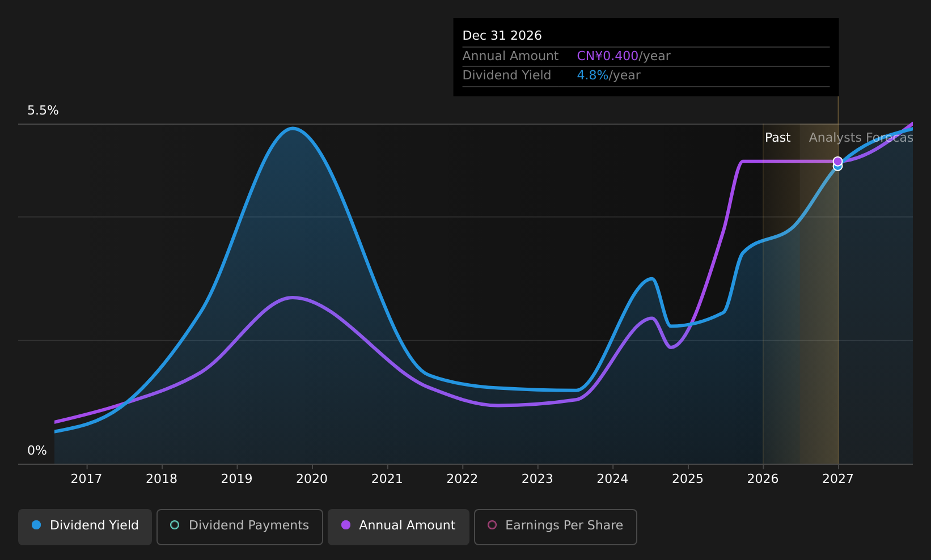Click the 2022 x-axis label
The height and width of the screenshot is (560, 931).
click(x=462, y=479)
